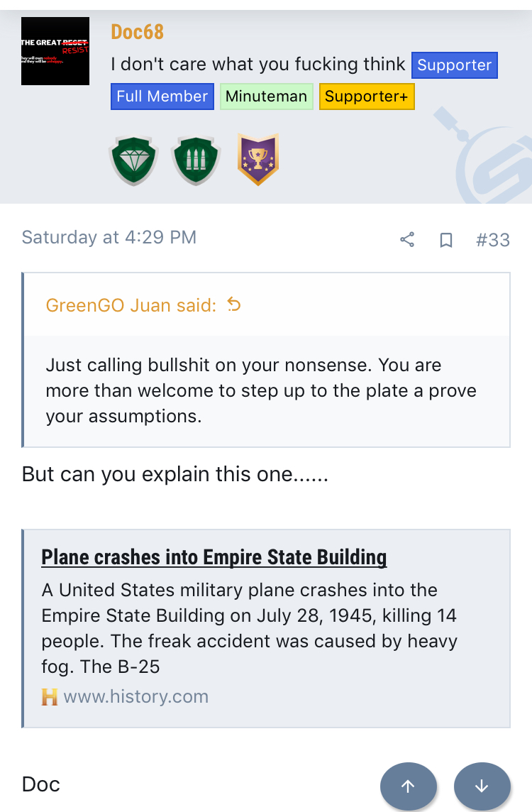
Task: Open Doc68's avatar image
Action: point(55,51)
